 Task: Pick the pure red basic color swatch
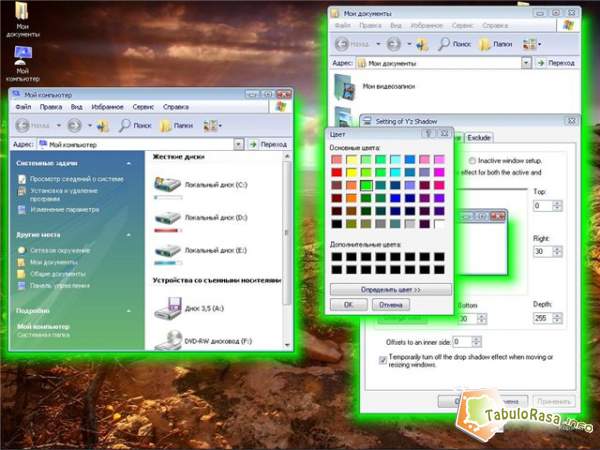tap(337, 172)
